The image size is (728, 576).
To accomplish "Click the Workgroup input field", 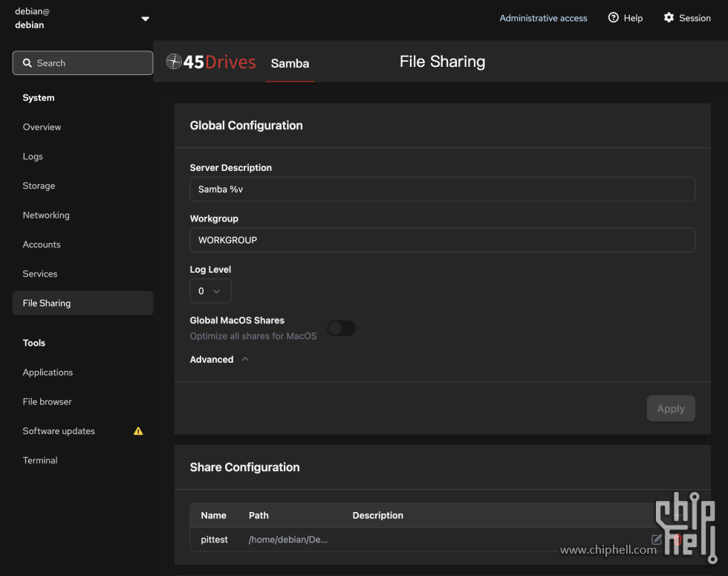I will (x=442, y=240).
